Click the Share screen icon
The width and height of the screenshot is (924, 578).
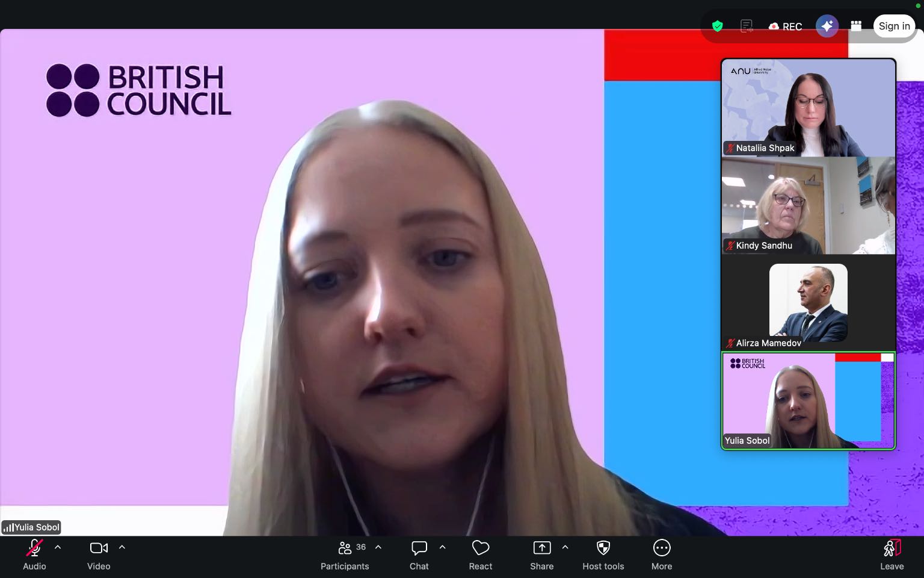[541, 554]
